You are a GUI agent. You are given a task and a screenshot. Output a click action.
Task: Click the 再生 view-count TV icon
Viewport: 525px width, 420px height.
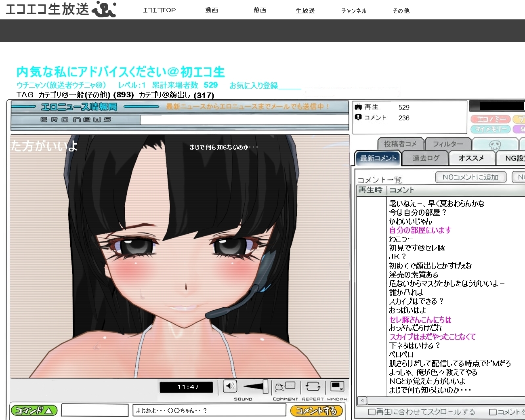point(358,107)
